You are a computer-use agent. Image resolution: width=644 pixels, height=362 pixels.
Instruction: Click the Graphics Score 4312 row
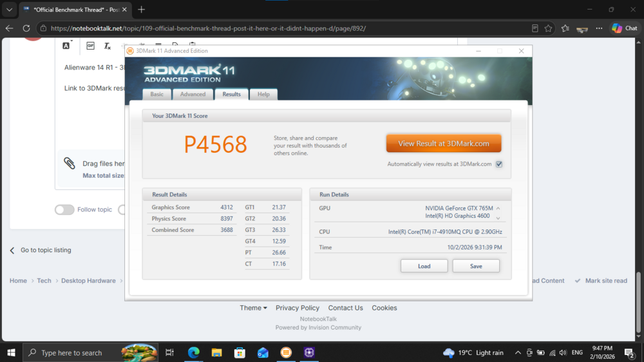(192, 207)
